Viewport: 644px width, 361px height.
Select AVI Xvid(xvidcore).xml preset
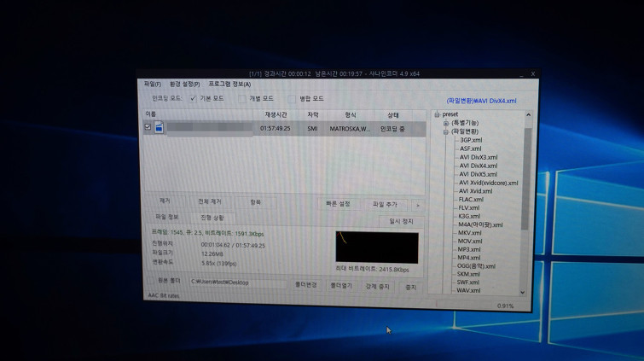pyautogui.click(x=488, y=183)
